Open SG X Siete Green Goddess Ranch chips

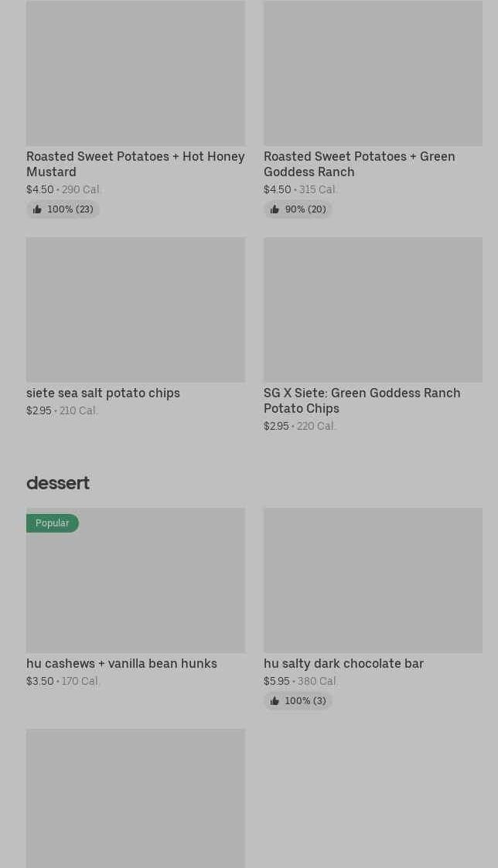tap(361, 400)
